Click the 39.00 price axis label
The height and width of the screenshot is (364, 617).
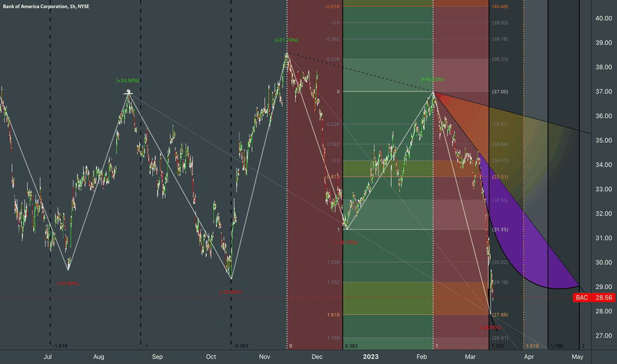[603, 43]
